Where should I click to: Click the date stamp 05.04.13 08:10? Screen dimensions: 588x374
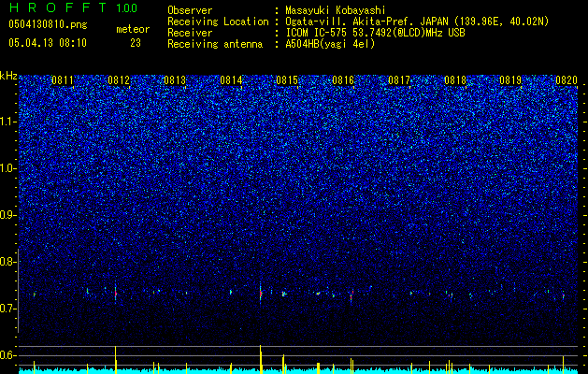tap(48, 43)
